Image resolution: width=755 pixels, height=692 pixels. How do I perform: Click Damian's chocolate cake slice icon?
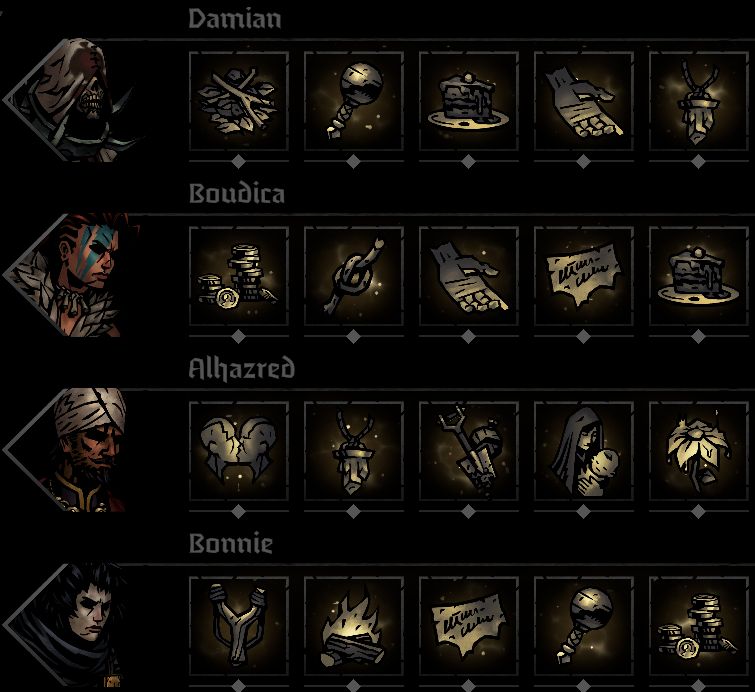[x=469, y=101]
